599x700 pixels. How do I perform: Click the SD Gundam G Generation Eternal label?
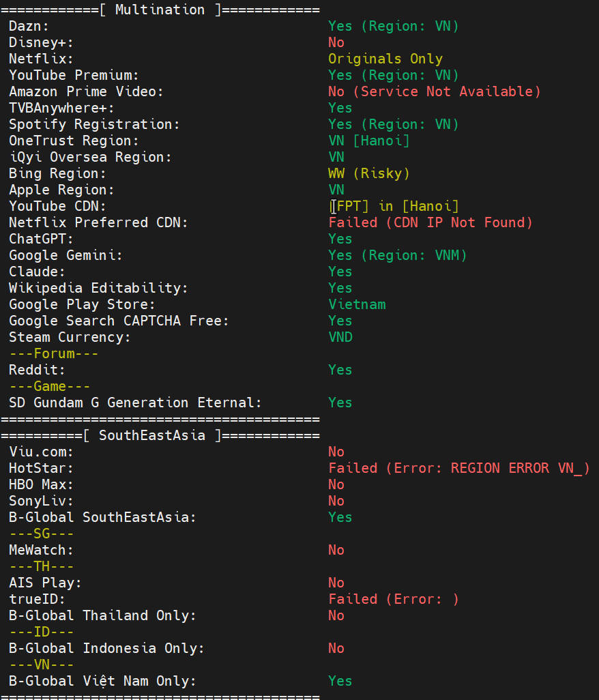pyautogui.click(x=135, y=403)
